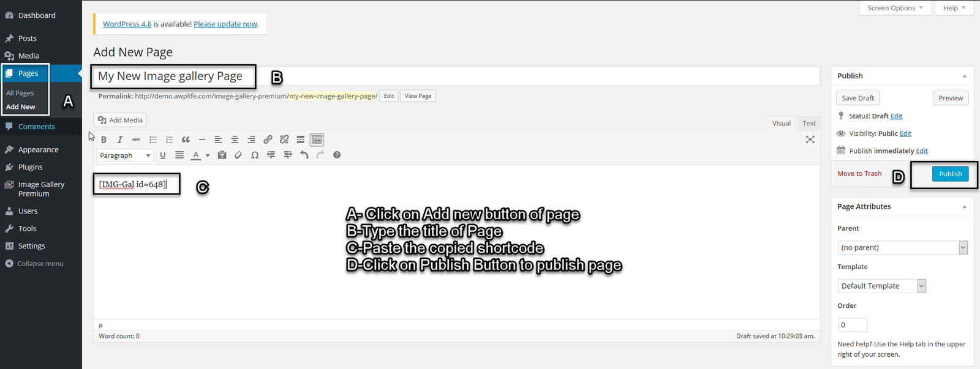
Task: Click the clear formatting eraser icon
Action: 238,155
